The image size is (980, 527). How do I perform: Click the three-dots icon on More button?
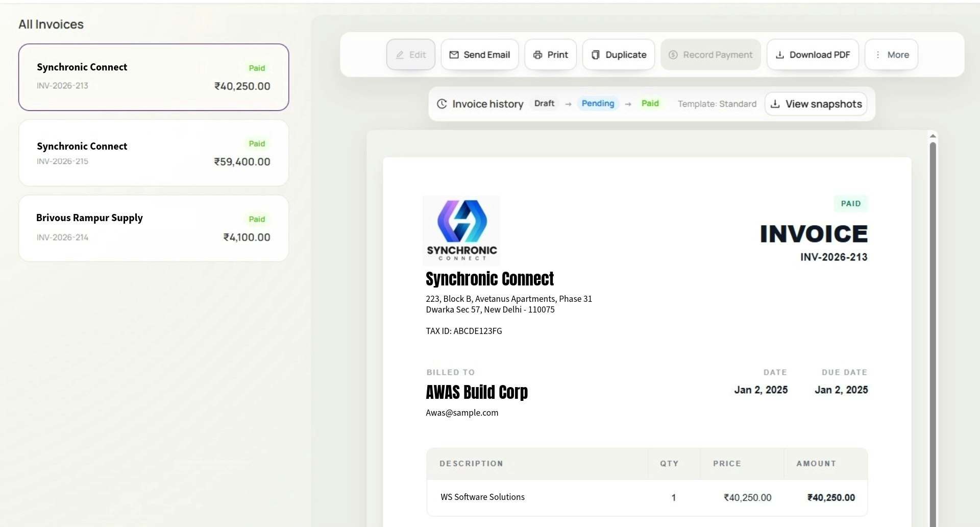tap(878, 55)
